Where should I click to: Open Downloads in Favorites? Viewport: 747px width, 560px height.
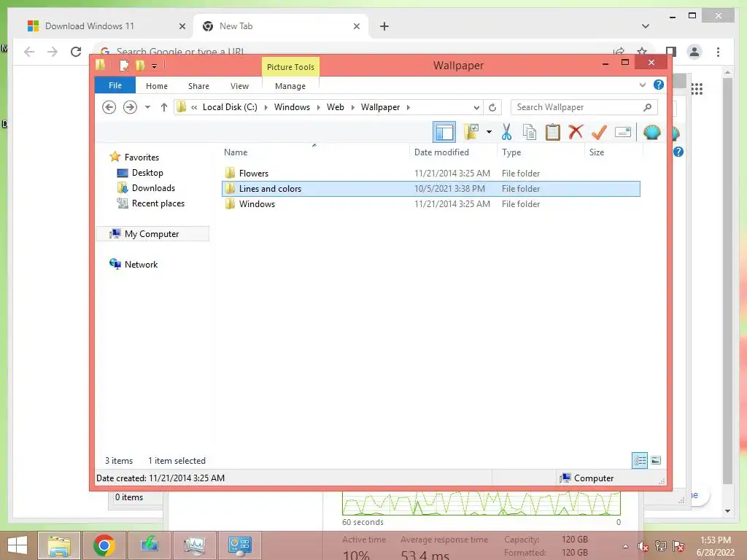click(153, 187)
